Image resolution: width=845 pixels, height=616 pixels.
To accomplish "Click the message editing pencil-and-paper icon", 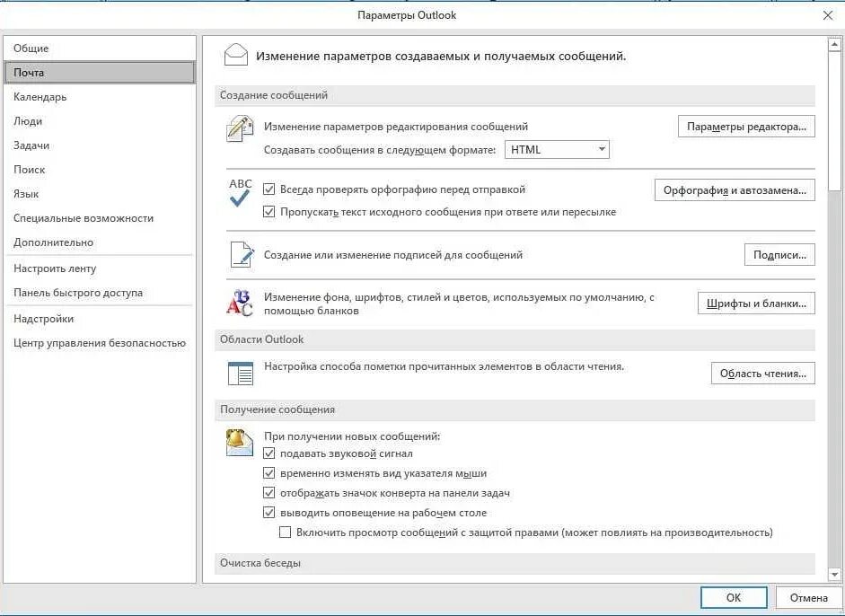I will coord(240,128).
